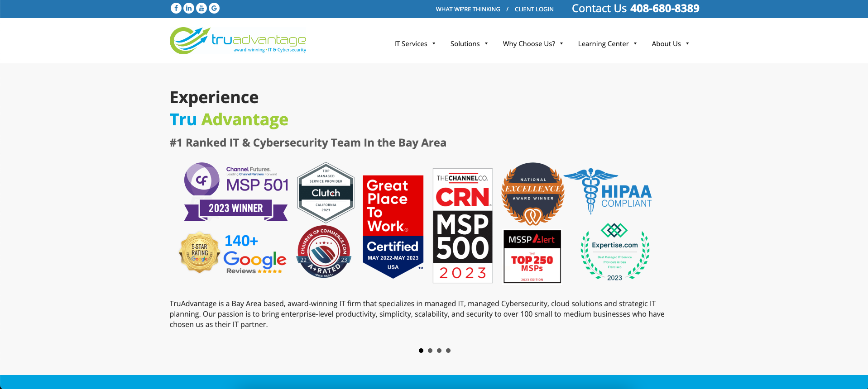Select the fourth carousel slide dot

[x=448, y=351]
